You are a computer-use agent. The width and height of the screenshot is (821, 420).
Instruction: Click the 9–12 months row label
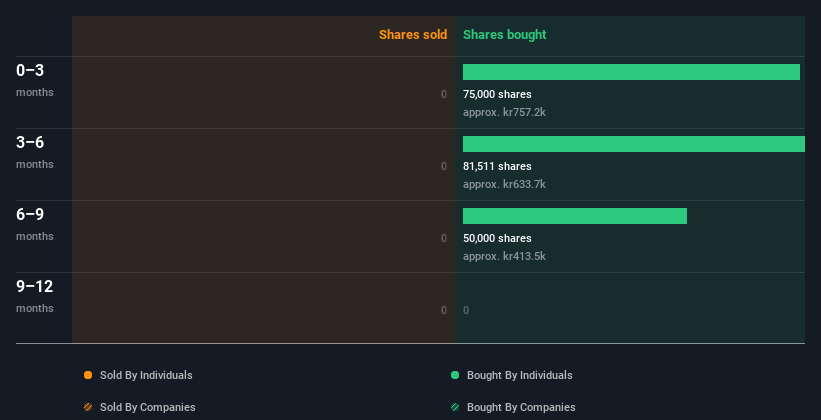[35, 296]
